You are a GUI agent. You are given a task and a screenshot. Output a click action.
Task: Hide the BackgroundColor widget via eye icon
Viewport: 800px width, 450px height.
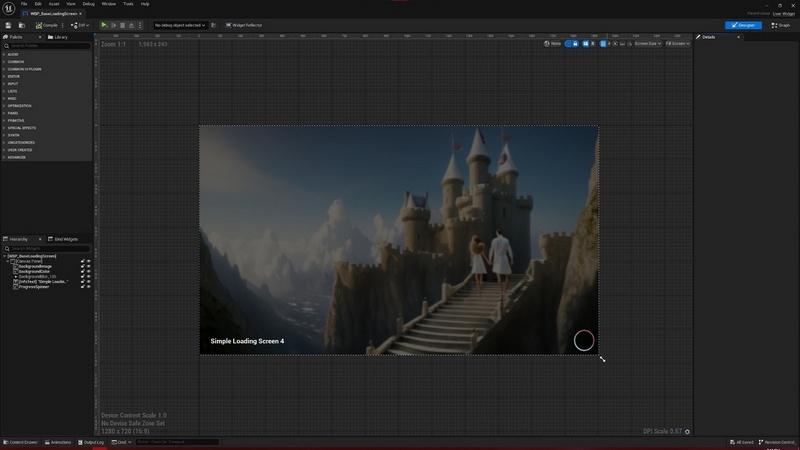89,272
